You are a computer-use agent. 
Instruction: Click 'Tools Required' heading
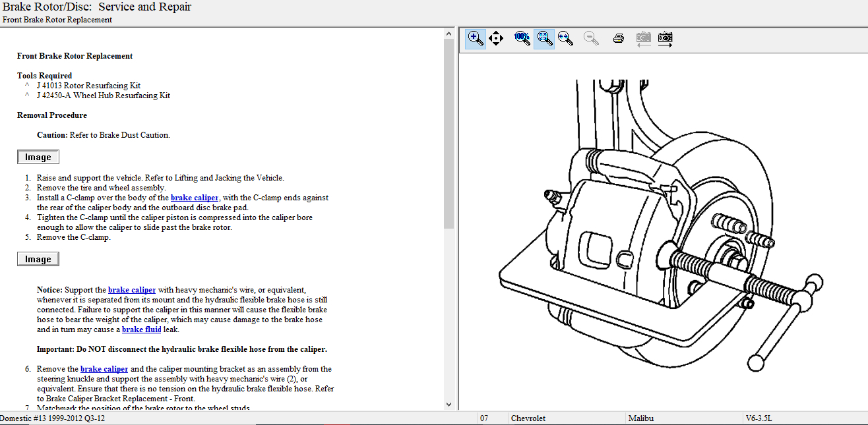click(45, 76)
